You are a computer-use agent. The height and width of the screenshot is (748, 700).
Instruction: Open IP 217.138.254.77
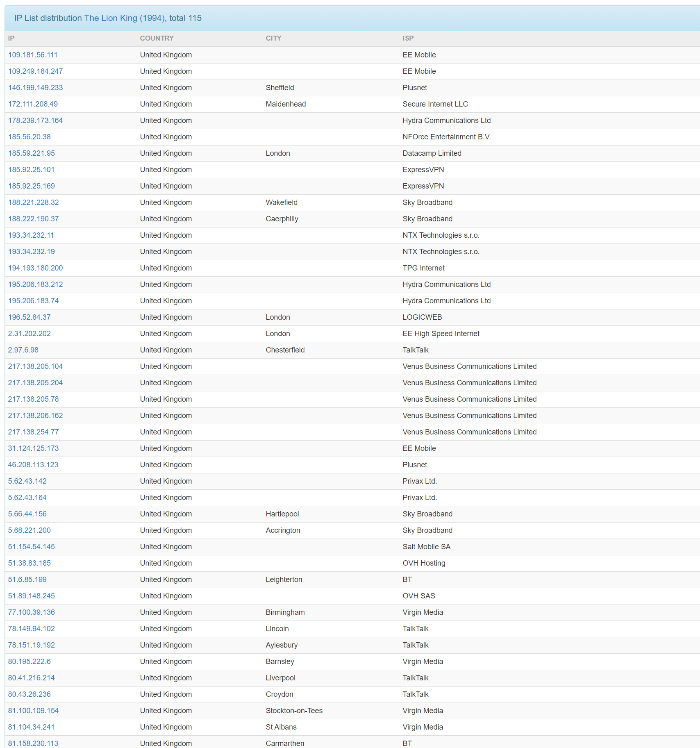(x=34, y=432)
